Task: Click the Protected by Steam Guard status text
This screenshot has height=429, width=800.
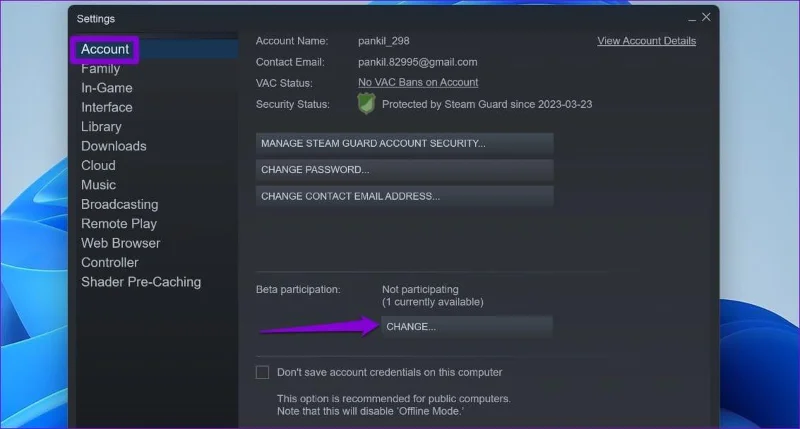Action: [487, 105]
